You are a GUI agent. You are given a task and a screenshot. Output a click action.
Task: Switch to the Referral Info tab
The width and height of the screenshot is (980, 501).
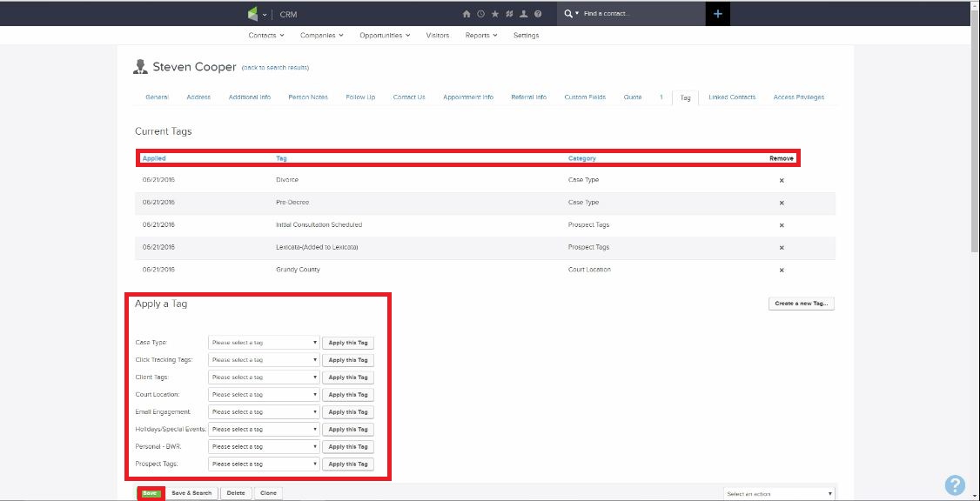pyautogui.click(x=529, y=97)
